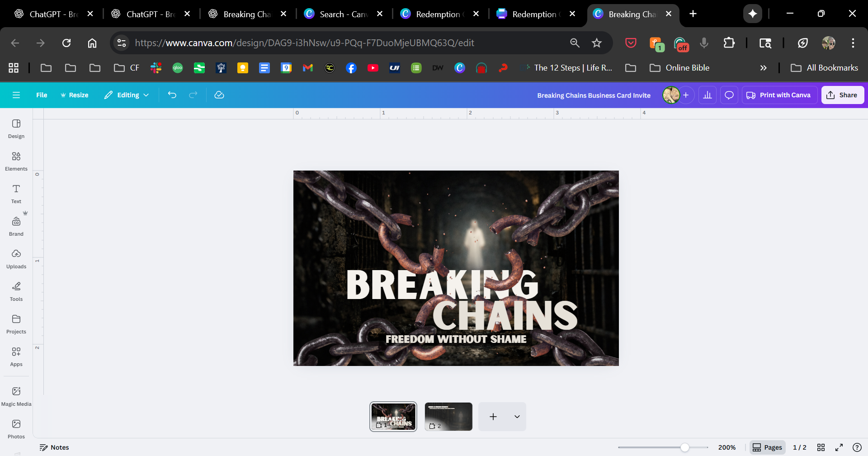Viewport: 868px width, 456px height.
Task: Click Print with Canva button
Action: pos(779,95)
